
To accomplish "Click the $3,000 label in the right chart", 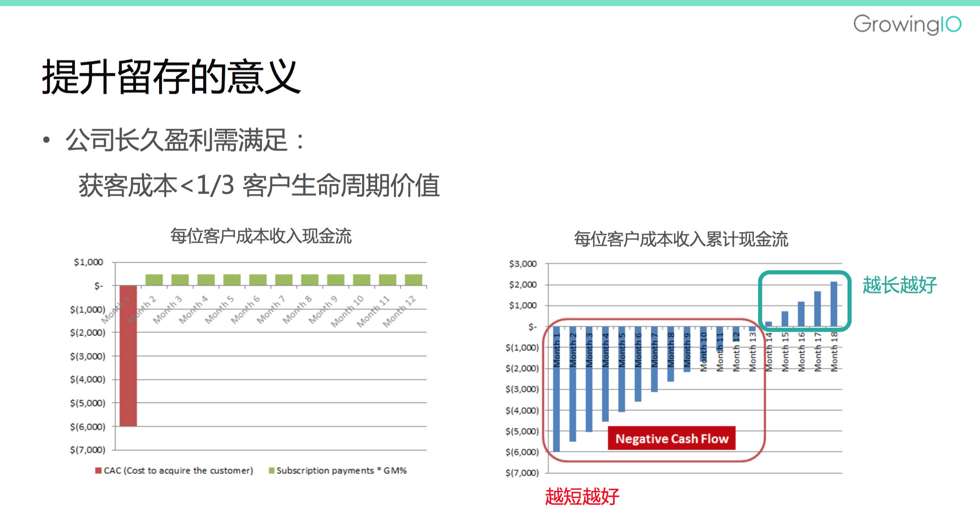I will coord(523,264).
